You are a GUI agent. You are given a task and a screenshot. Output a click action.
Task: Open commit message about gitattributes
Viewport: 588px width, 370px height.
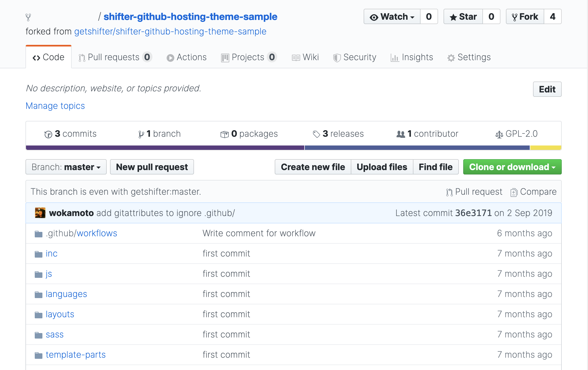[166, 213]
